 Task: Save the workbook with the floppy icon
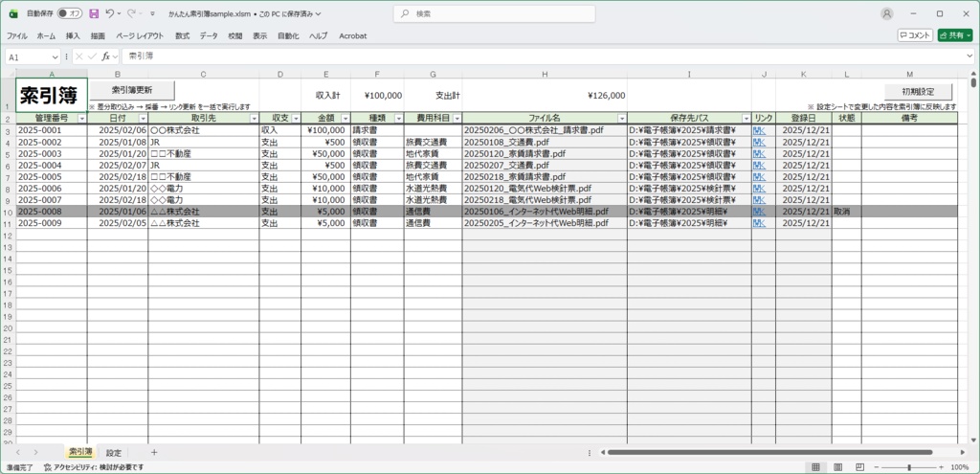[x=94, y=13]
